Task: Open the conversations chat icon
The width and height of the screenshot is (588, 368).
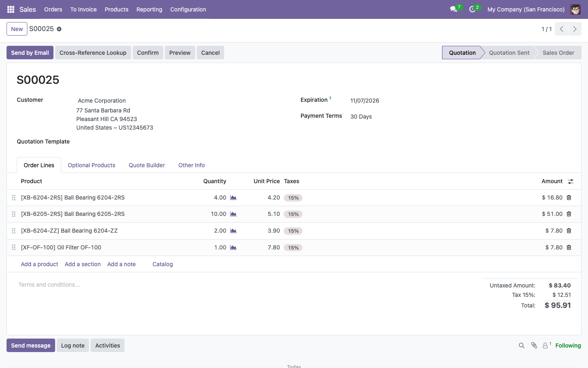Action: [453, 9]
